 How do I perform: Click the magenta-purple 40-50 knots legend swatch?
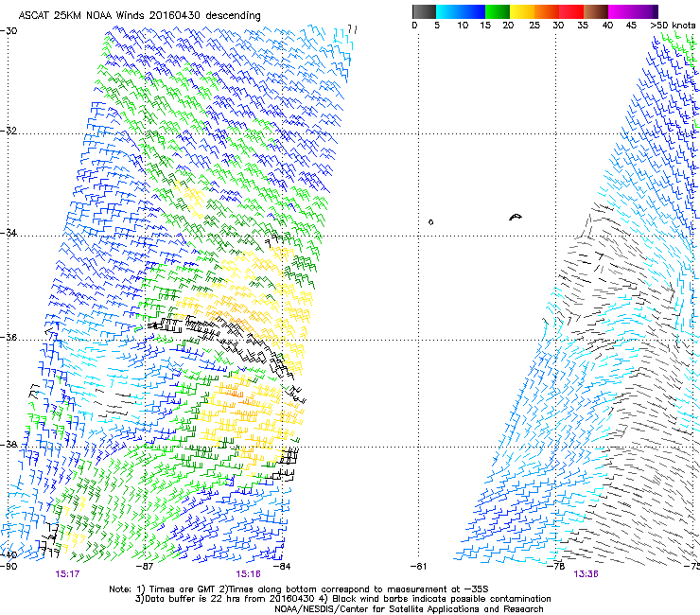(x=633, y=11)
